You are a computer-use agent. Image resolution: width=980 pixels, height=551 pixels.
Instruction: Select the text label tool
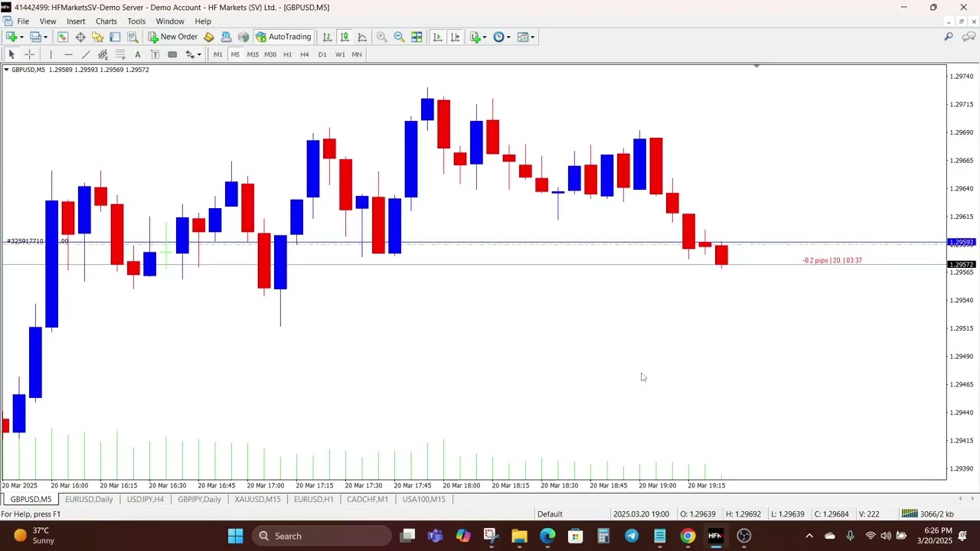[155, 54]
